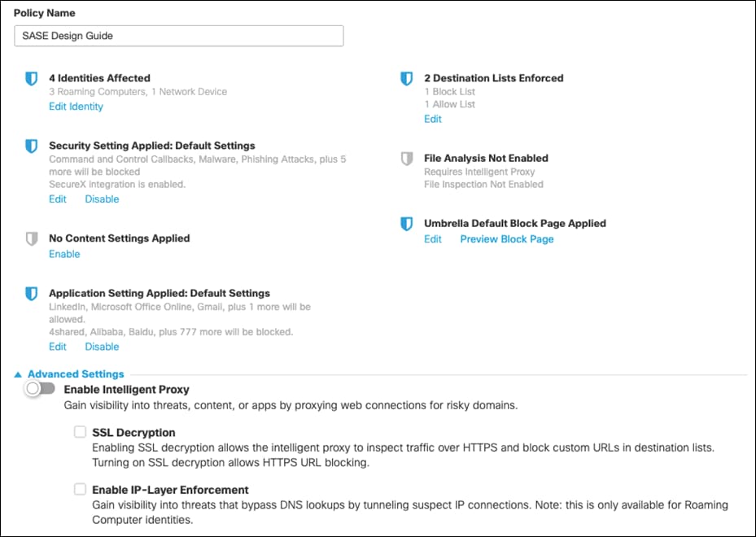756x537 pixels.
Task: Edit the Umbrella Default Block Page
Action: [432, 239]
